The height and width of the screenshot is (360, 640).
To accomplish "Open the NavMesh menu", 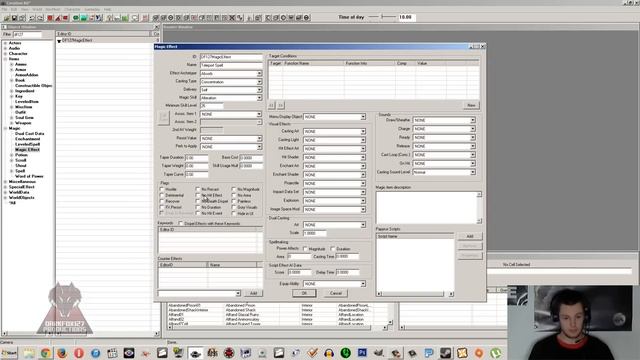I will (x=53, y=9).
